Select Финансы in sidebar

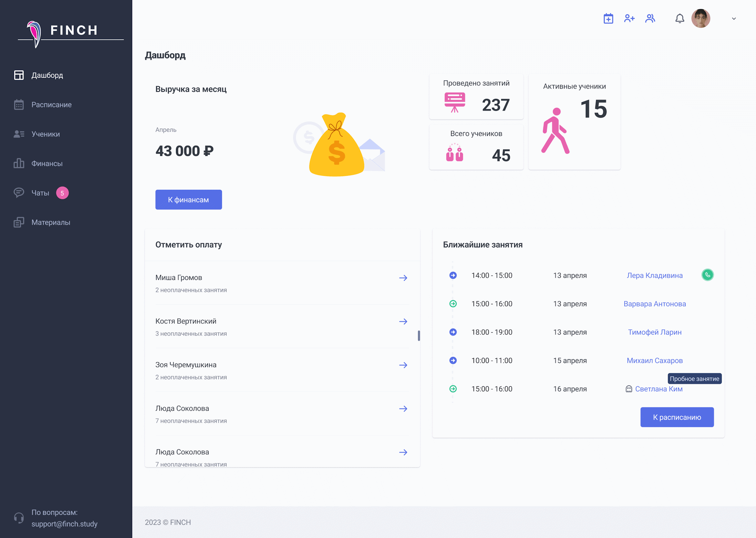pos(47,164)
